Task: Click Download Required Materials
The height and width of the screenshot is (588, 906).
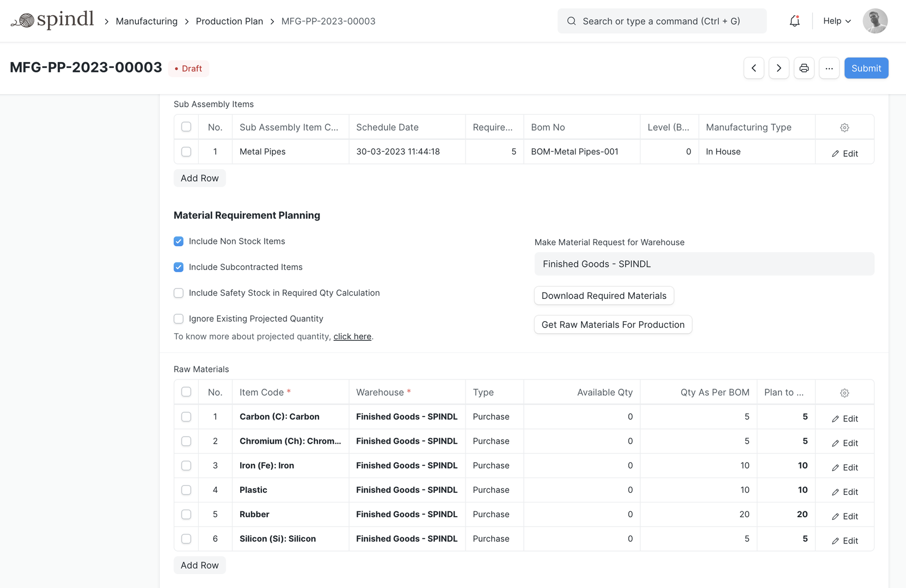Action: coord(604,296)
